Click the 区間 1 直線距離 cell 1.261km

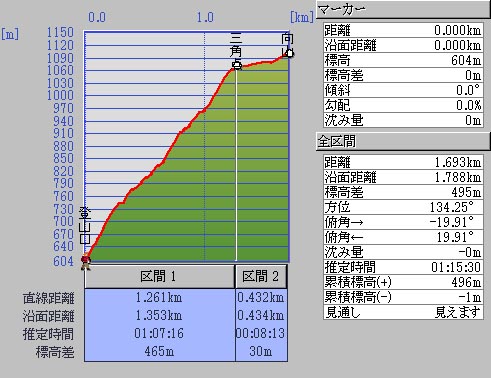pos(159,297)
